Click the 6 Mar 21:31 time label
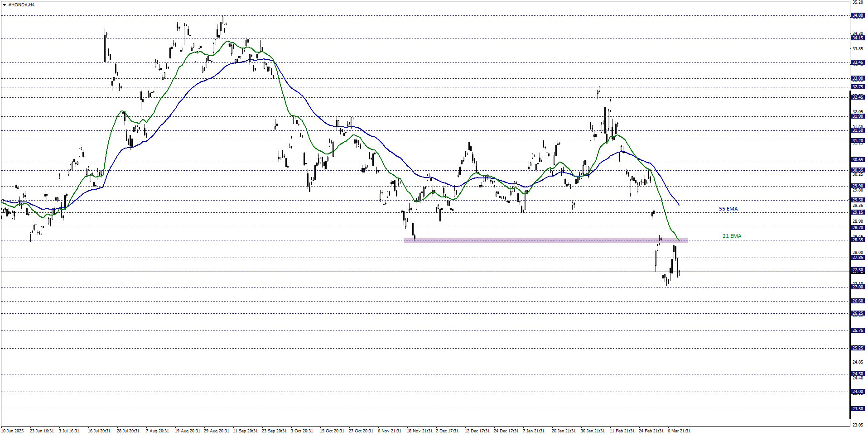Viewport: 868px width, 436px height. 679,431
